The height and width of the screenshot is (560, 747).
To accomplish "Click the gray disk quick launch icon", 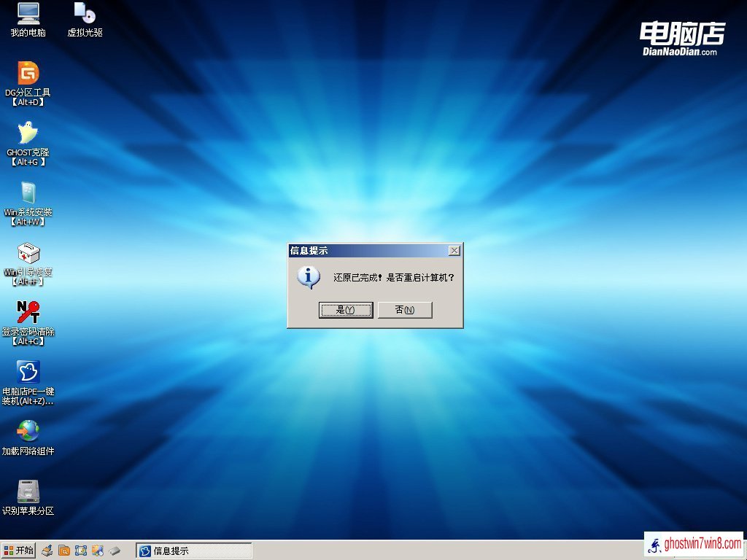I will click(115, 551).
